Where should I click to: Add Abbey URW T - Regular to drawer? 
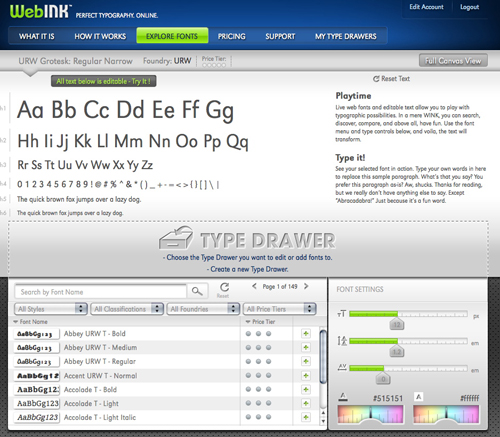306,361
